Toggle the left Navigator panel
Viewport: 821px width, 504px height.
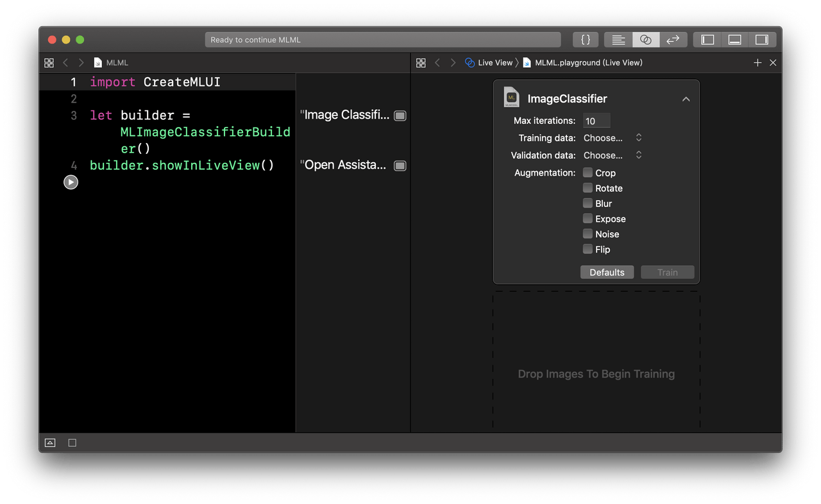[707, 40]
